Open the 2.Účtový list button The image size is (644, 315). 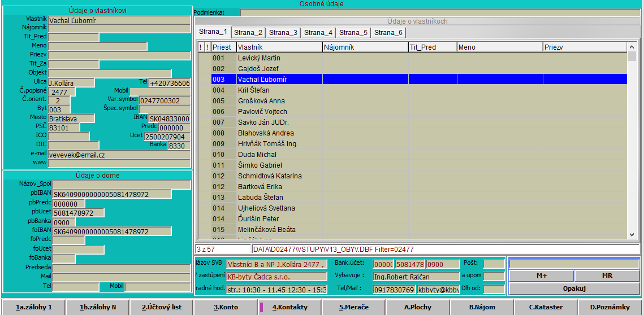161,307
